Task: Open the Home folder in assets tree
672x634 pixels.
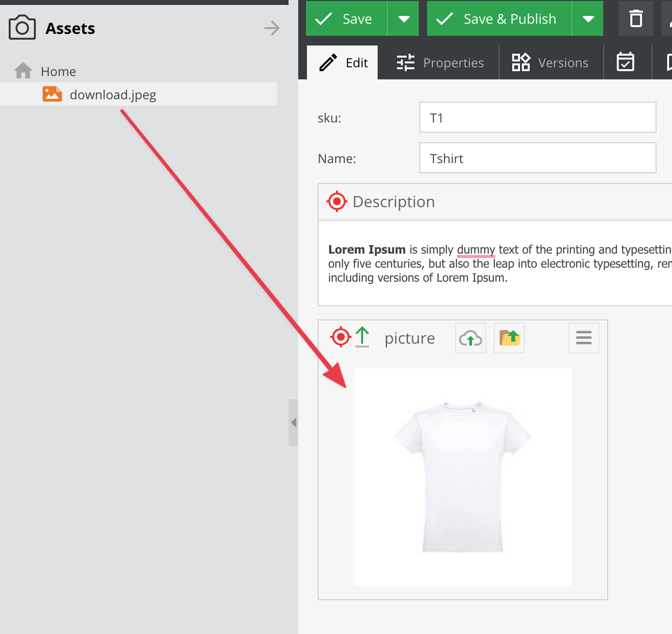Action: click(x=58, y=72)
